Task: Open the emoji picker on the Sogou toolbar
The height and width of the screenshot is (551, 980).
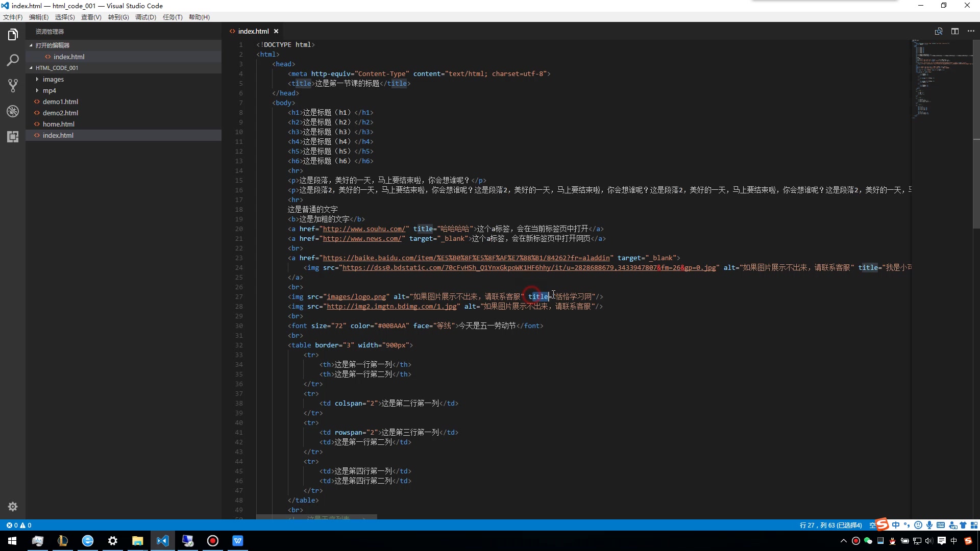Action: 918,525
